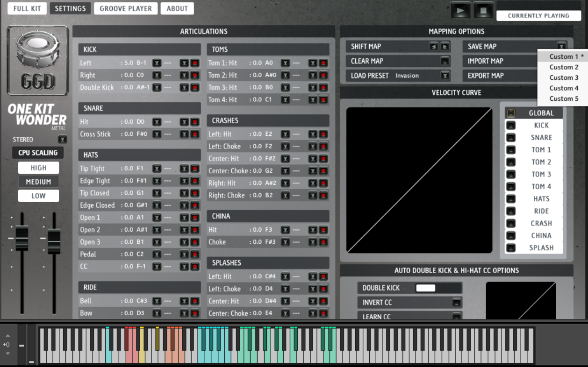Set CPU scaling to LOW
This screenshot has height=367, width=588.
(x=38, y=196)
